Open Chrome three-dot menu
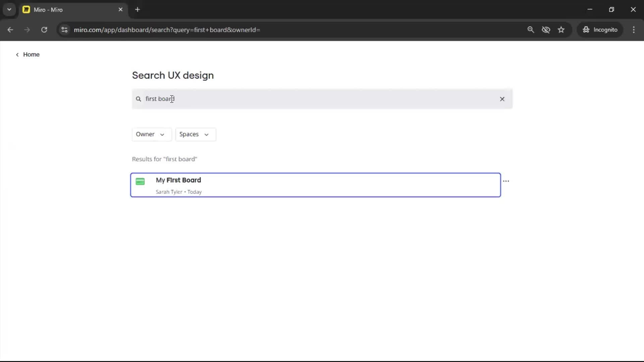644x362 pixels. coord(634,30)
